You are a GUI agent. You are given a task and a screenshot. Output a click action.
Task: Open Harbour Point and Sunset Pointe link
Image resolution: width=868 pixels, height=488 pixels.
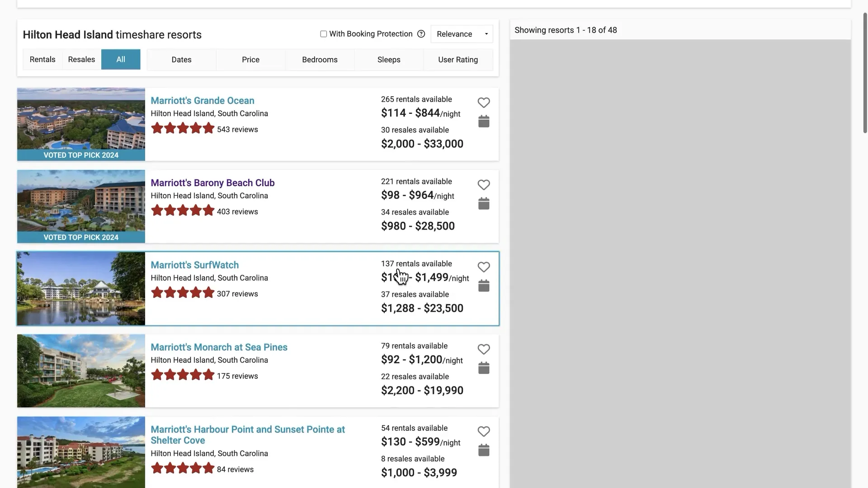248,435
